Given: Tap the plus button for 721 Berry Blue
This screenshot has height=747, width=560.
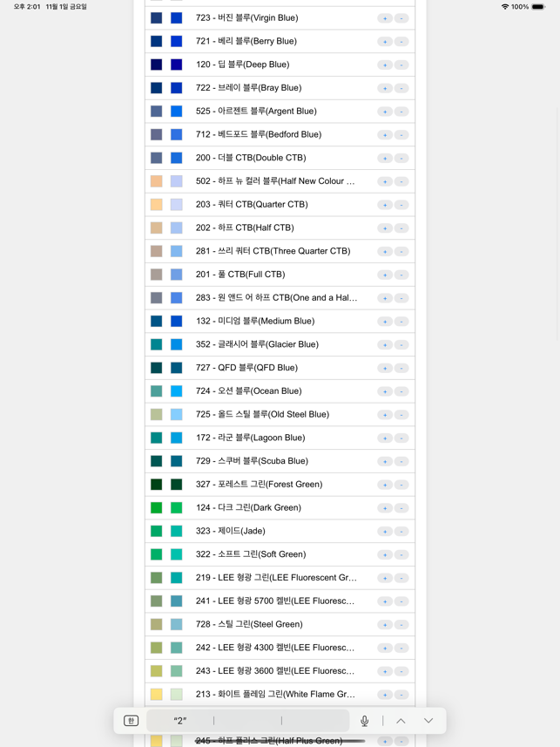Looking at the screenshot, I should click(x=385, y=42).
